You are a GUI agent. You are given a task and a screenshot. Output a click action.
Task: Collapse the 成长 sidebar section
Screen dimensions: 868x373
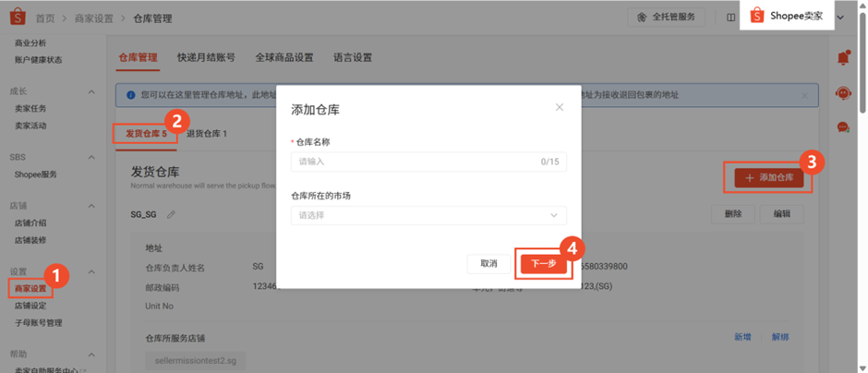(90, 92)
